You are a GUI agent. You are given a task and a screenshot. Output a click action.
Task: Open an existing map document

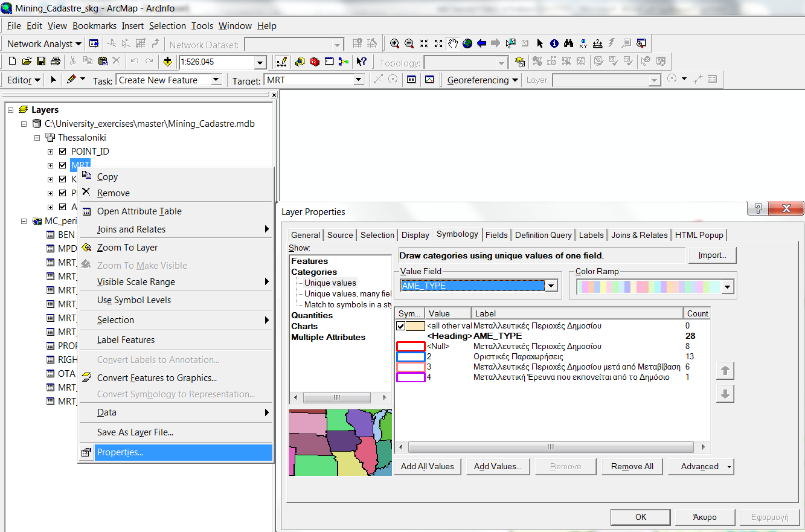27,62
